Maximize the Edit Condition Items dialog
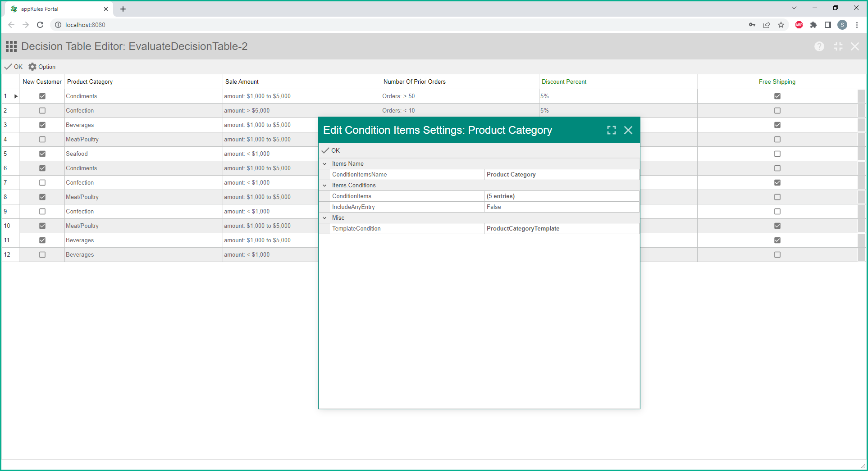This screenshot has width=868, height=471. pos(611,130)
